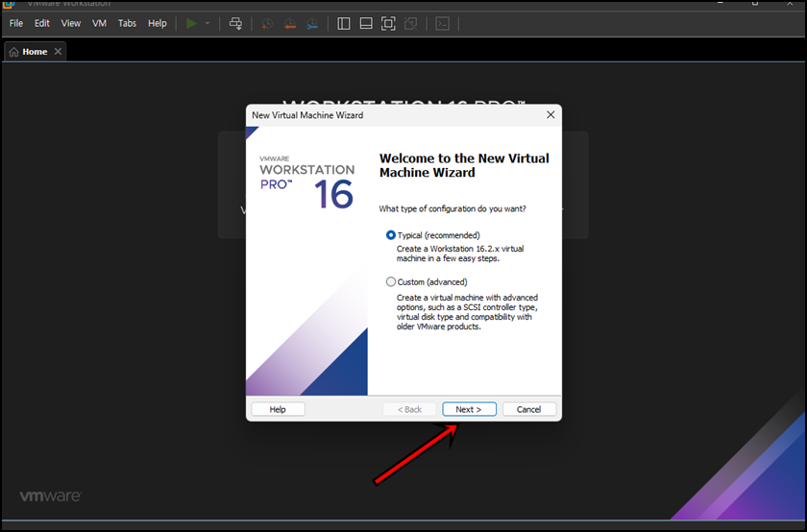Screen dimensions: 807x532
Task: Click the console view toolbar icon
Action: pyautogui.click(x=443, y=24)
